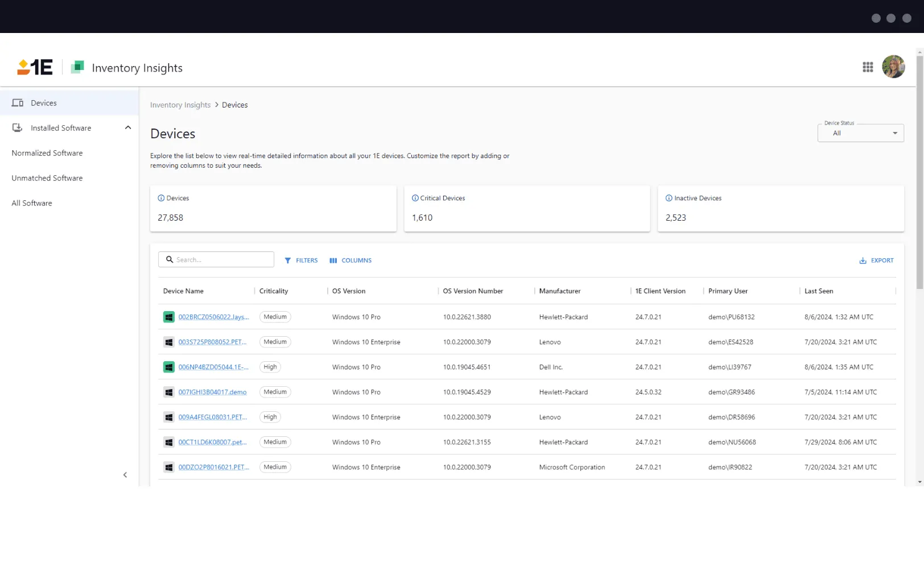The height and width of the screenshot is (587, 924).
Task: Click the Inventory Insights breadcrumb link
Action: [x=180, y=105]
